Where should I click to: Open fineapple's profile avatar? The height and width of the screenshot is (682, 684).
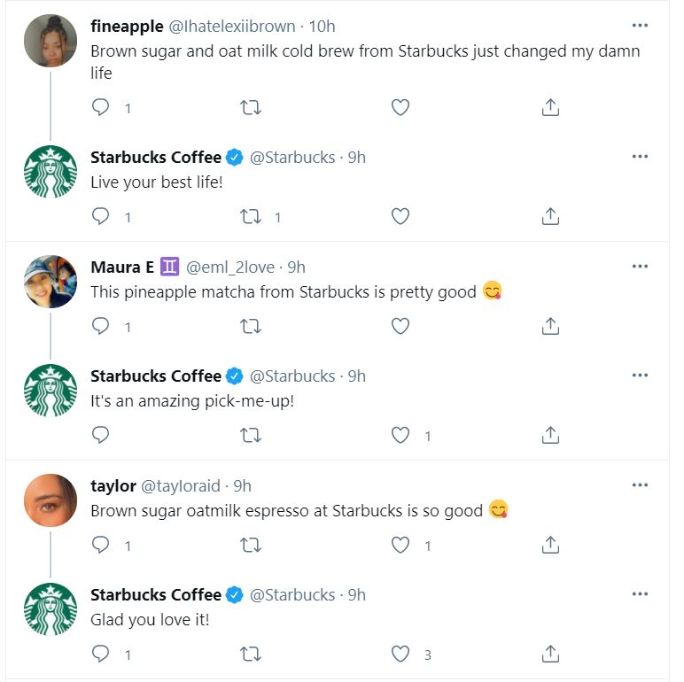[x=50, y=41]
